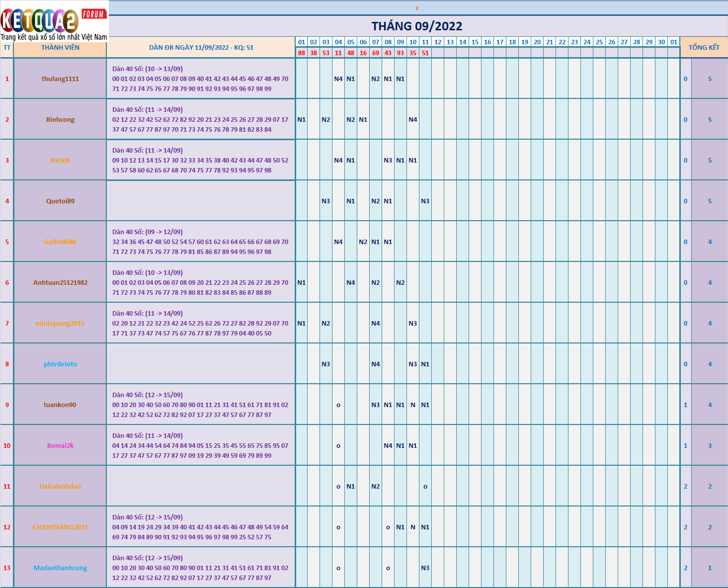Click day 01 column header of September
The height and width of the screenshot is (588, 728).
(x=302, y=42)
